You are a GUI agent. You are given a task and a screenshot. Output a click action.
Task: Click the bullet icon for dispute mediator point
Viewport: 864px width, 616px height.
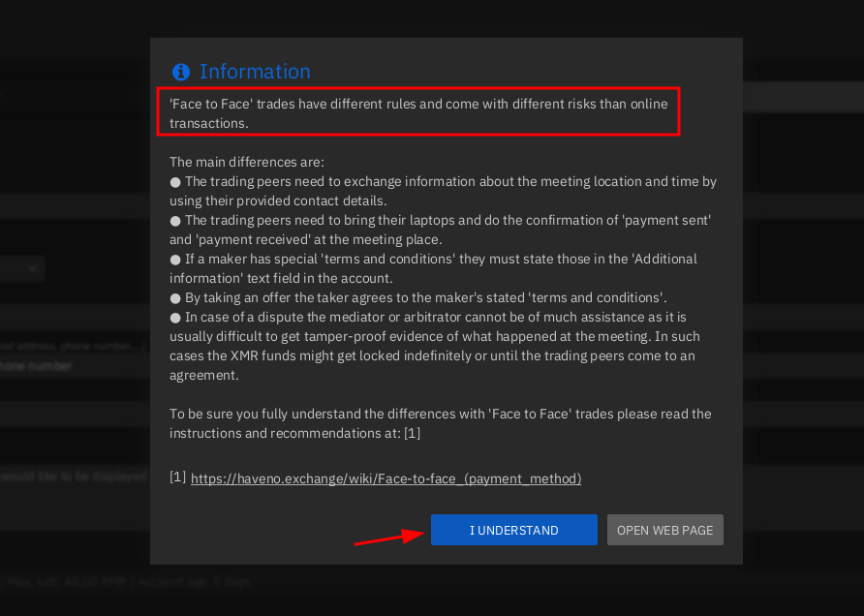(175, 318)
